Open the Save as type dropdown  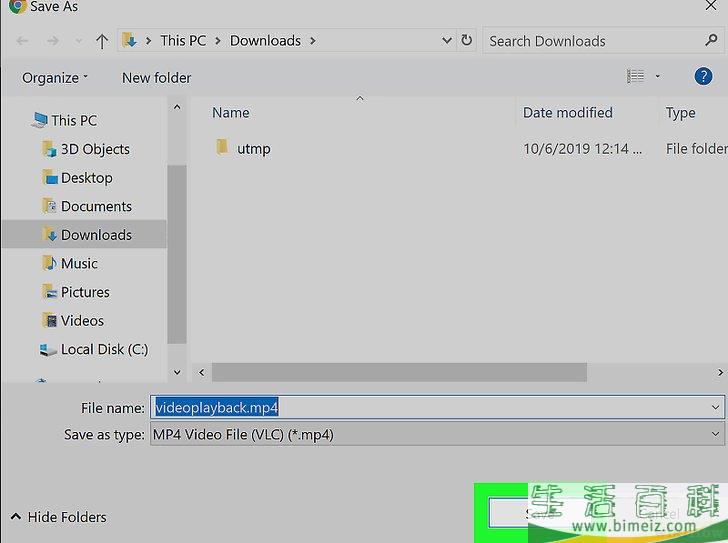[715, 435]
